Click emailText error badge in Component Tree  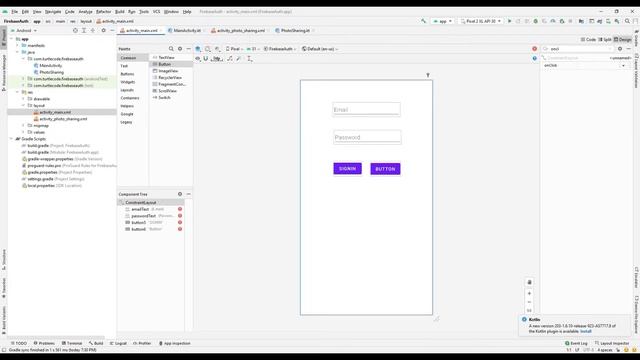pyautogui.click(x=180, y=209)
